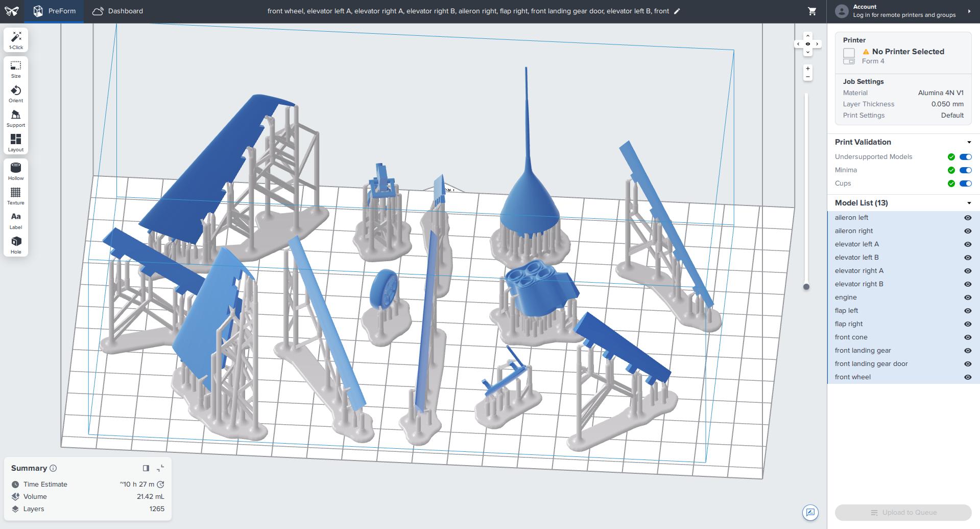Viewport: 980px width, 529px height.
Task: Click the Time Estimate value
Action: [x=137, y=485]
